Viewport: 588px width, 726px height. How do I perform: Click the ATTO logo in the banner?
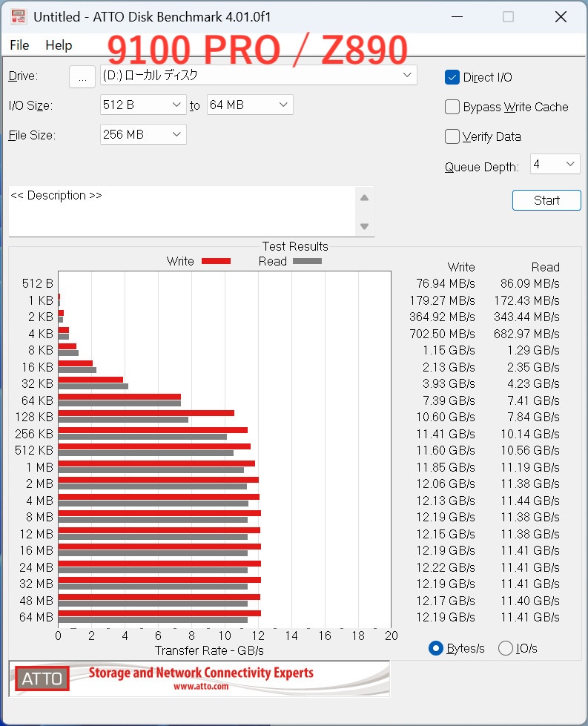[42, 679]
